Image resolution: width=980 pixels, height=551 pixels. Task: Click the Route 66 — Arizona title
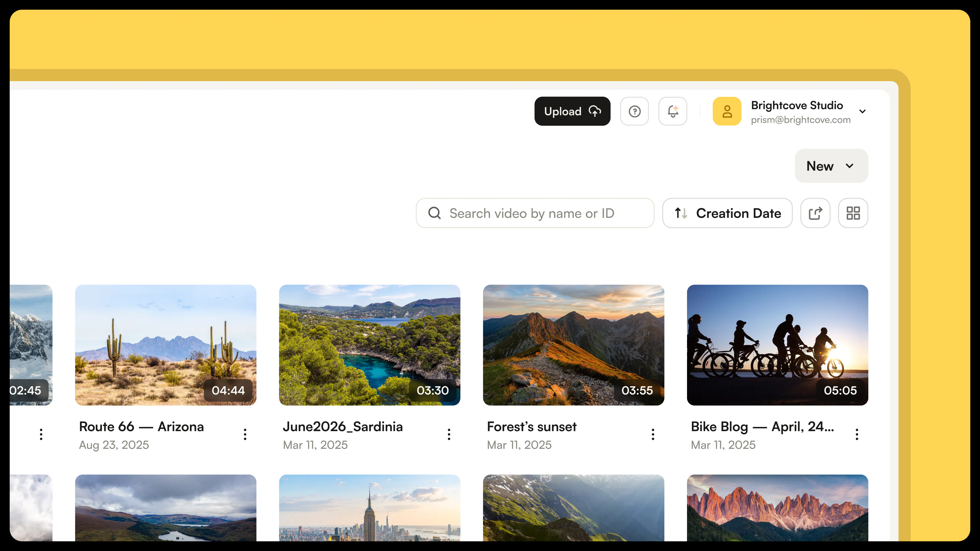coord(141,427)
